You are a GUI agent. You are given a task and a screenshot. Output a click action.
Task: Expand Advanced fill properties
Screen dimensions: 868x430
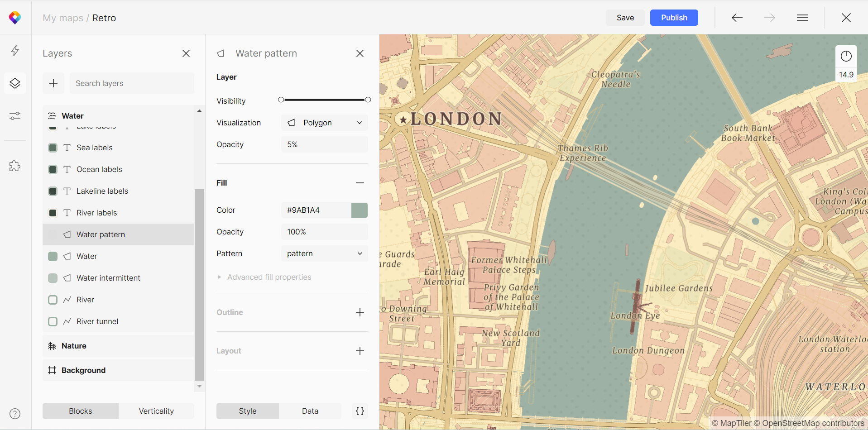coord(269,277)
